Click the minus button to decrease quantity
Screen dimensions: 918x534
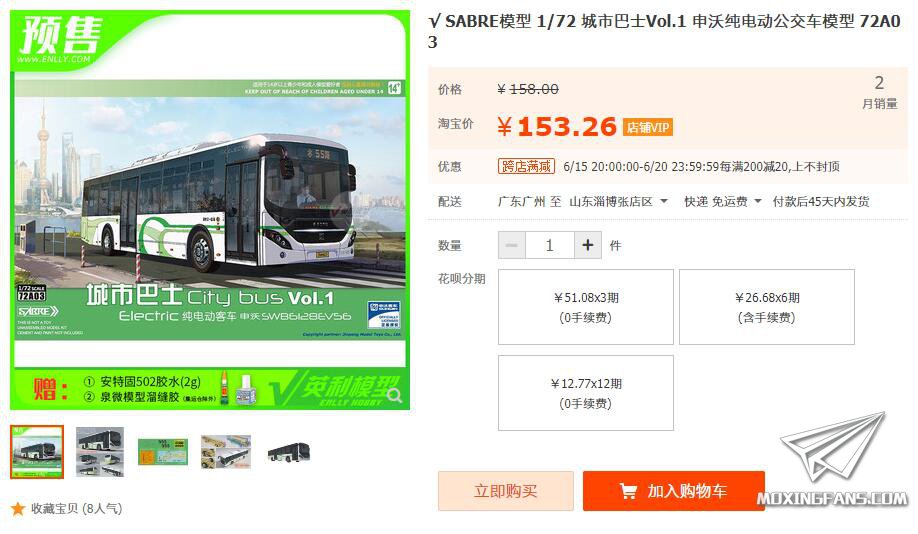[x=512, y=245]
